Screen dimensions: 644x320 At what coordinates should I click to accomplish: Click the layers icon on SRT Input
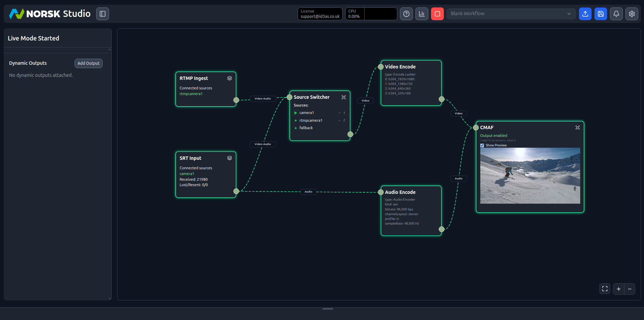click(230, 158)
